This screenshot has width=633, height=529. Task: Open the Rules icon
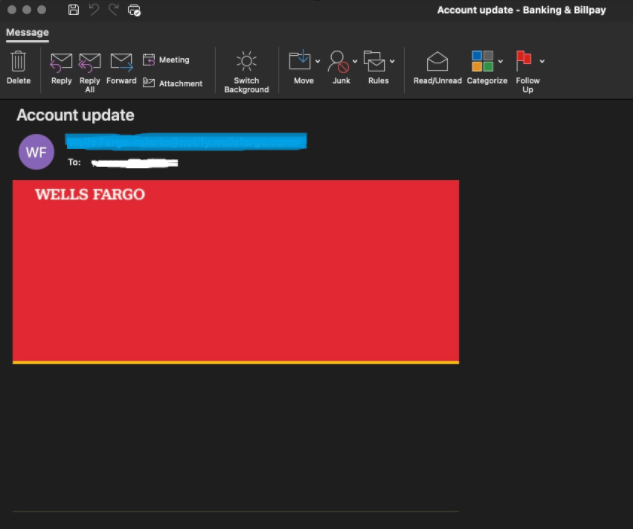tap(374, 61)
